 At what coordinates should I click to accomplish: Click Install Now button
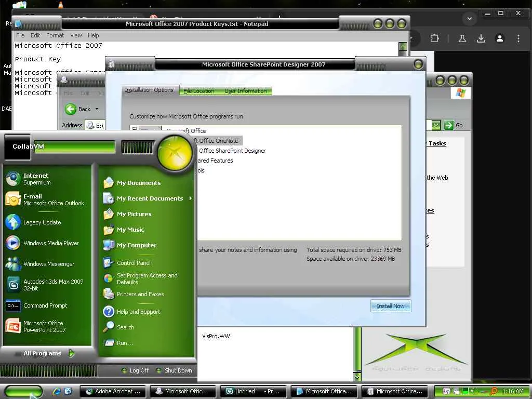pos(391,306)
